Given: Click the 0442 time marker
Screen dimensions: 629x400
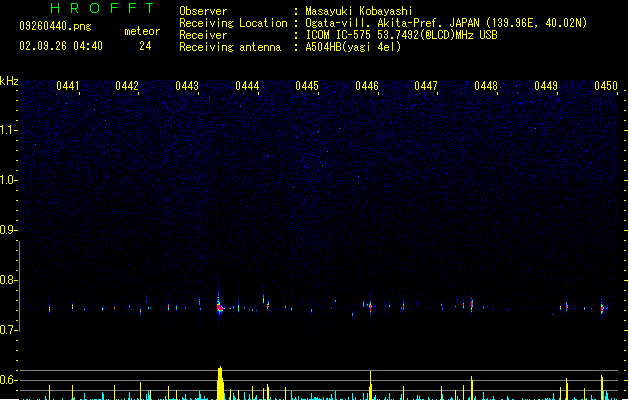Looking at the screenshot, I should click(x=127, y=85).
